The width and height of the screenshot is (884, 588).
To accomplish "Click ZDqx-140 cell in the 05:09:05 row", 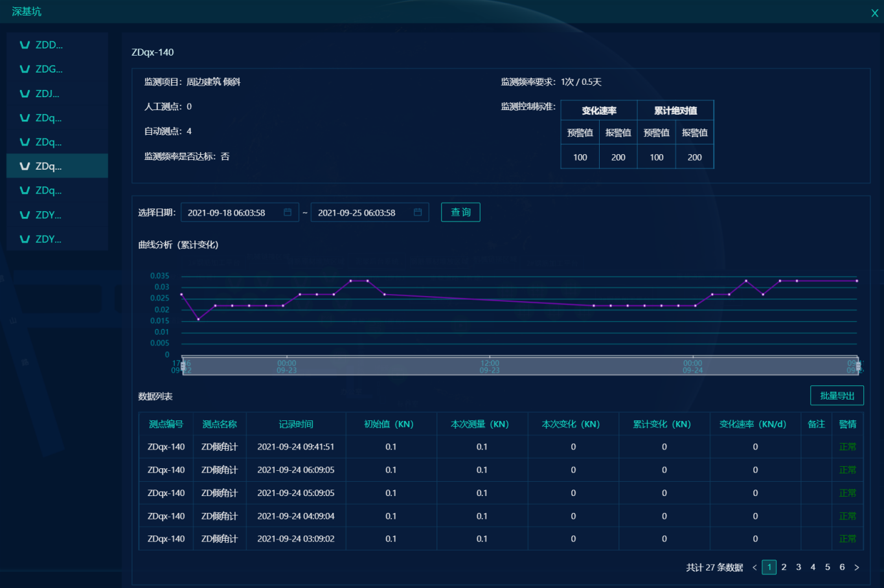I will pyautogui.click(x=166, y=493).
